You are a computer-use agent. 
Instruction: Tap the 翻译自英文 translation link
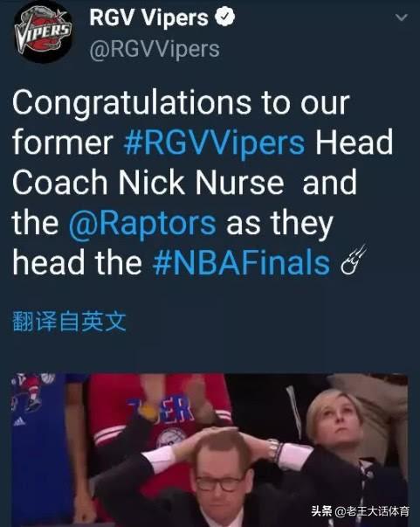tap(69, 322)
